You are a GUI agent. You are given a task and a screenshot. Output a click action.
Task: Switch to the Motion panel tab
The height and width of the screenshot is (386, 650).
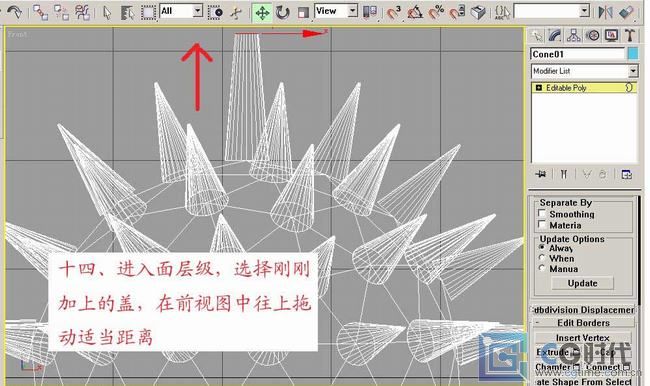(x=593, y=36)
